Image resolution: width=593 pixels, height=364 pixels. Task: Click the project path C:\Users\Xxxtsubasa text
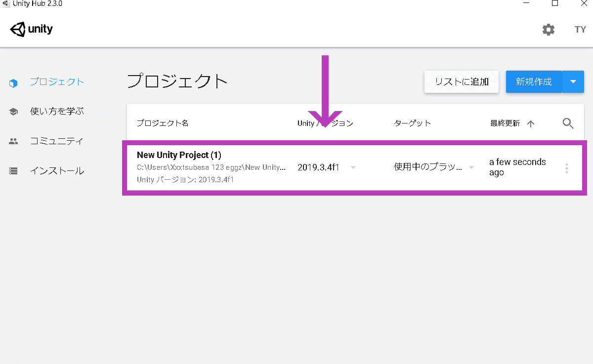coord(211,167)
